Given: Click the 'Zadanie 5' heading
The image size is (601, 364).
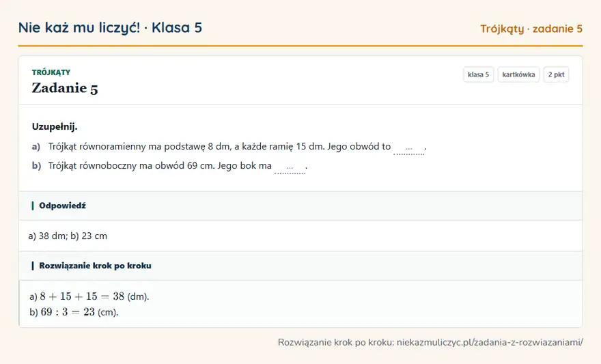Looking at the screenshot, I should tap(65, 88).
